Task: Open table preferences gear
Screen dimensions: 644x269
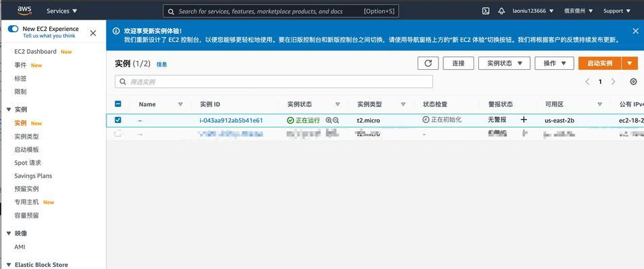Action: coord(633,81)
